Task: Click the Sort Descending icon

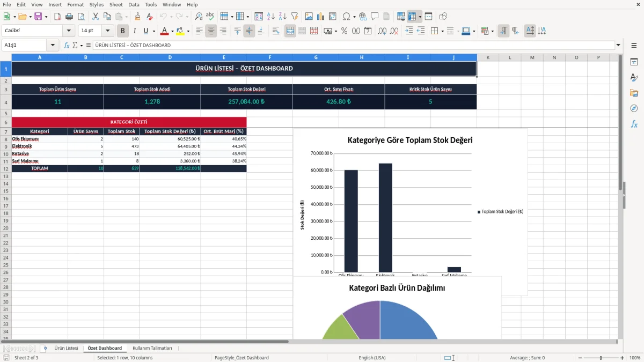Action: point(283,17)
